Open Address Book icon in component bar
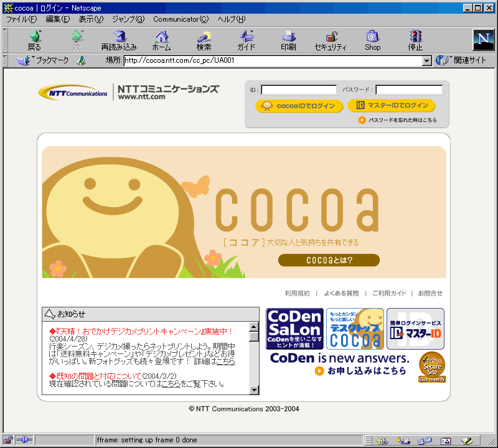The width and height of the screenshot is (498, 448). [446, 441]
